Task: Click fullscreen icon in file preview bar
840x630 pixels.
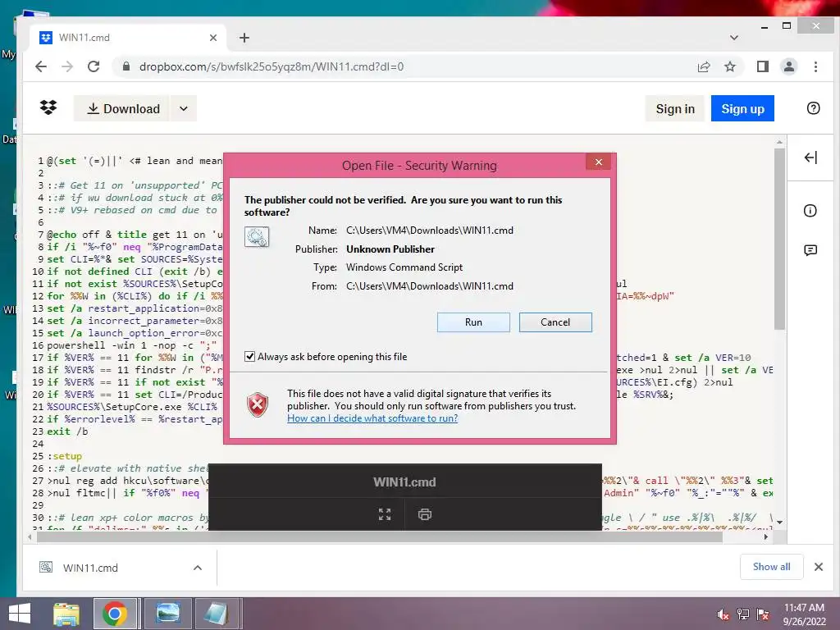Action: [385, 514]
